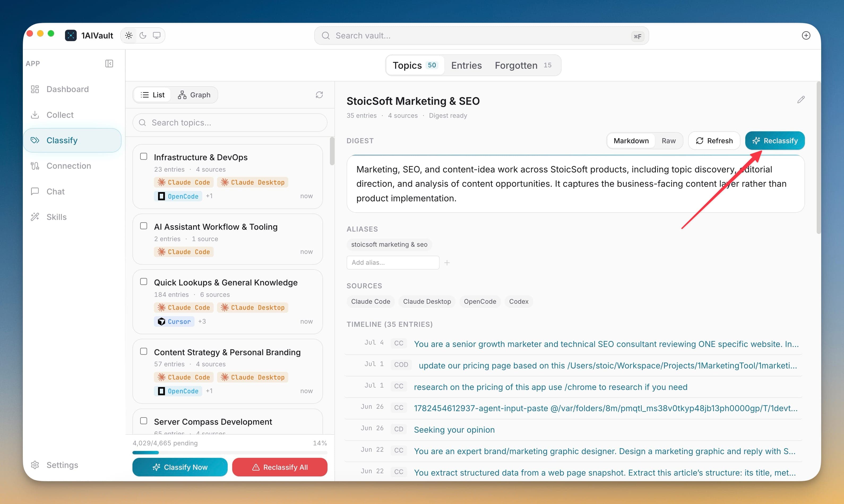This screenshot has height=504, width=844.
Task: Open Chat from sidebar
Action: 72,192
